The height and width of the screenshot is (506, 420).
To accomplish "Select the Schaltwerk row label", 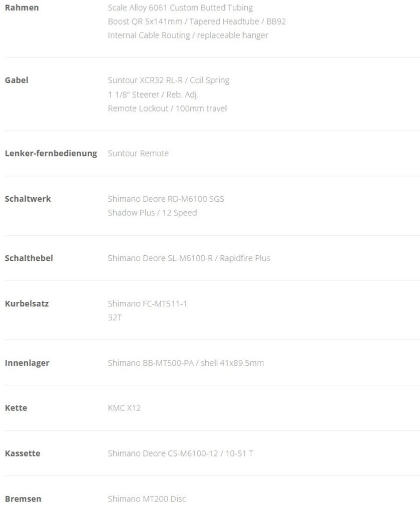I will tap(28, 199).
